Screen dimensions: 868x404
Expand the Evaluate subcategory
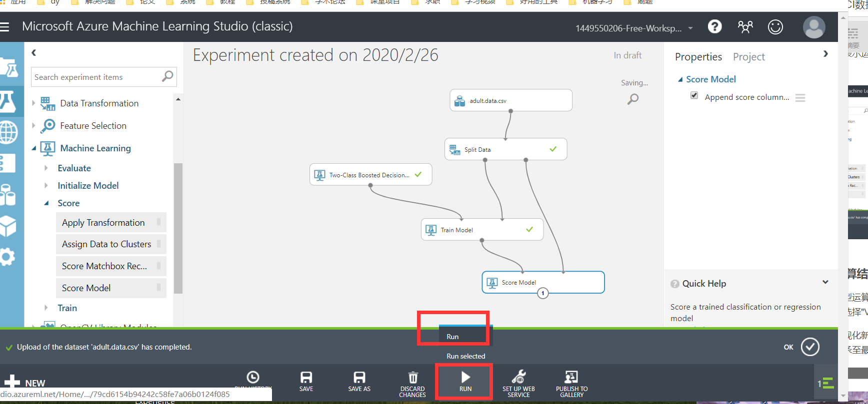[x=46, y=168]
